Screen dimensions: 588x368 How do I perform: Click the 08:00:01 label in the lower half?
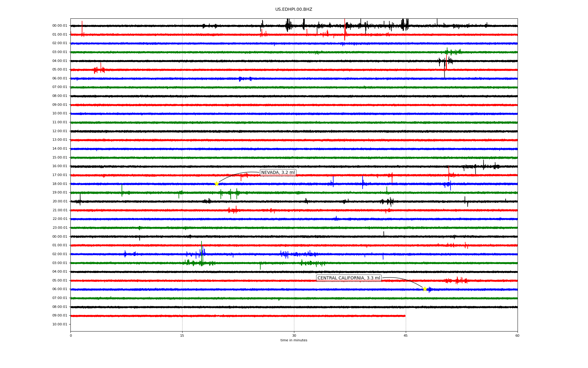(60, 307)
